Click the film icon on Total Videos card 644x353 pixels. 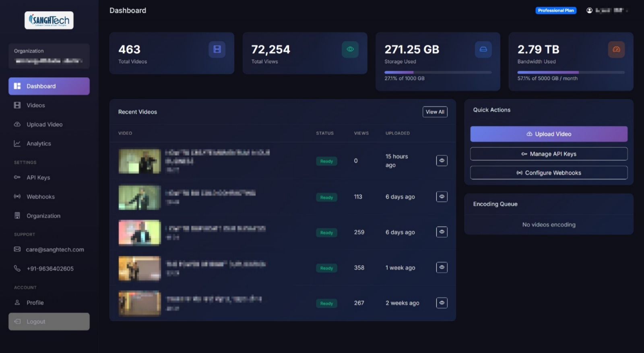217,50
